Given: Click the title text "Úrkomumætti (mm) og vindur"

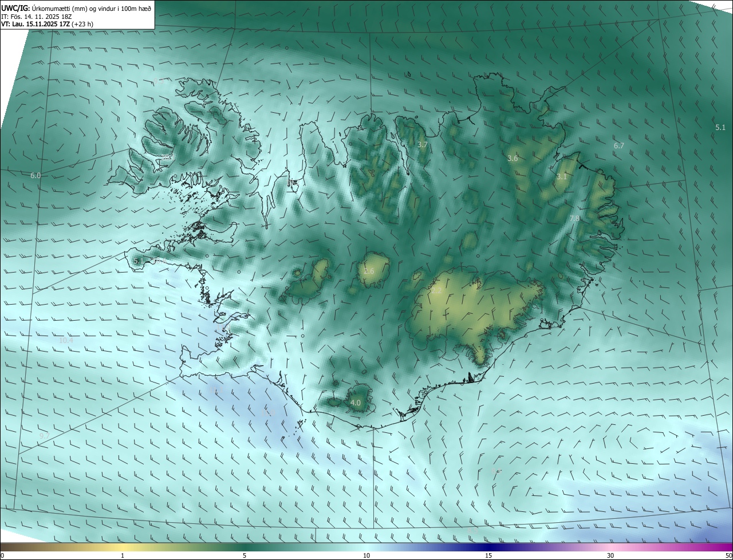Looking at the screenshot, I should [74, 8].
